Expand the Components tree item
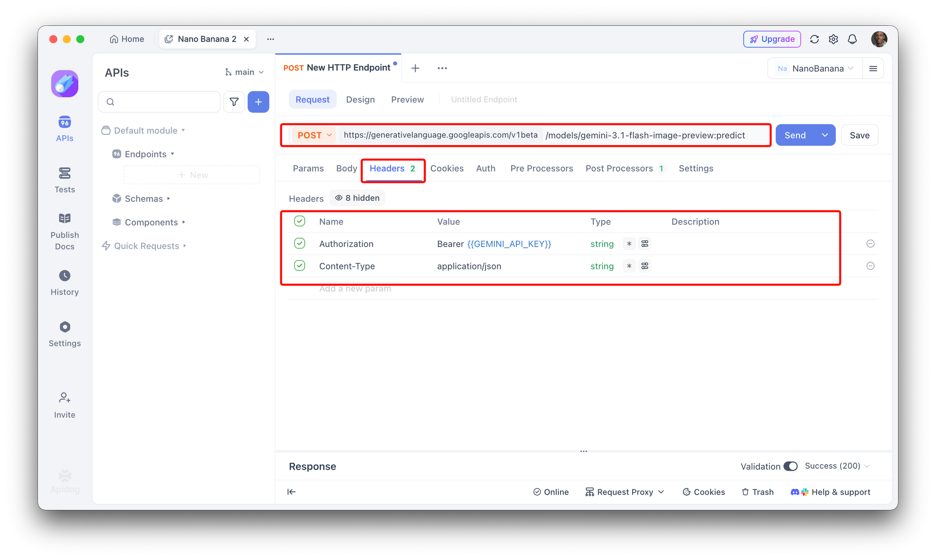Screen dimensions: 936x560 [149, 222]
